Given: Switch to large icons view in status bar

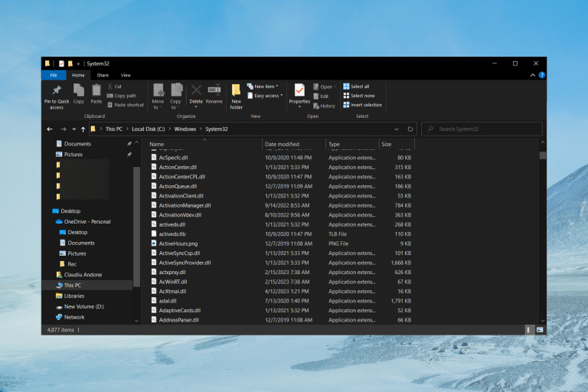Looking at the screenshot, I should (x=540, y=329).
